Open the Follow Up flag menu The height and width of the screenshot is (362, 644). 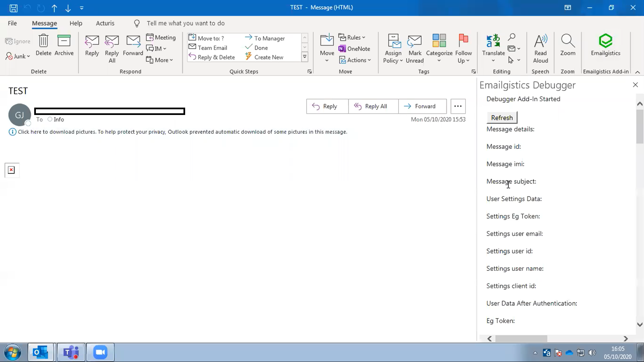[x=464, y=49]
